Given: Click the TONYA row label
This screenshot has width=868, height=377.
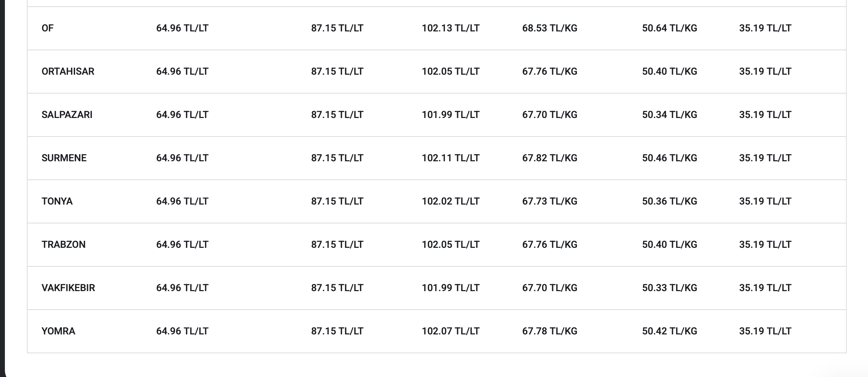Looking at the screenshot, I should [x=57, y=201].
